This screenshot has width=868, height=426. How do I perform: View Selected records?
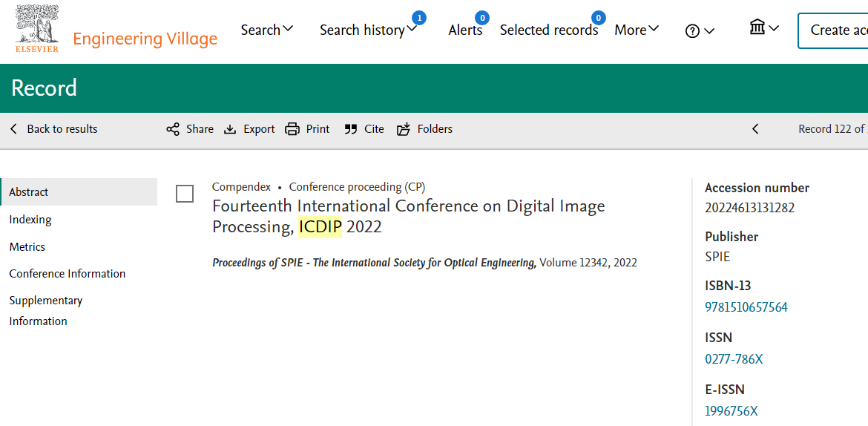pos(548,30)
